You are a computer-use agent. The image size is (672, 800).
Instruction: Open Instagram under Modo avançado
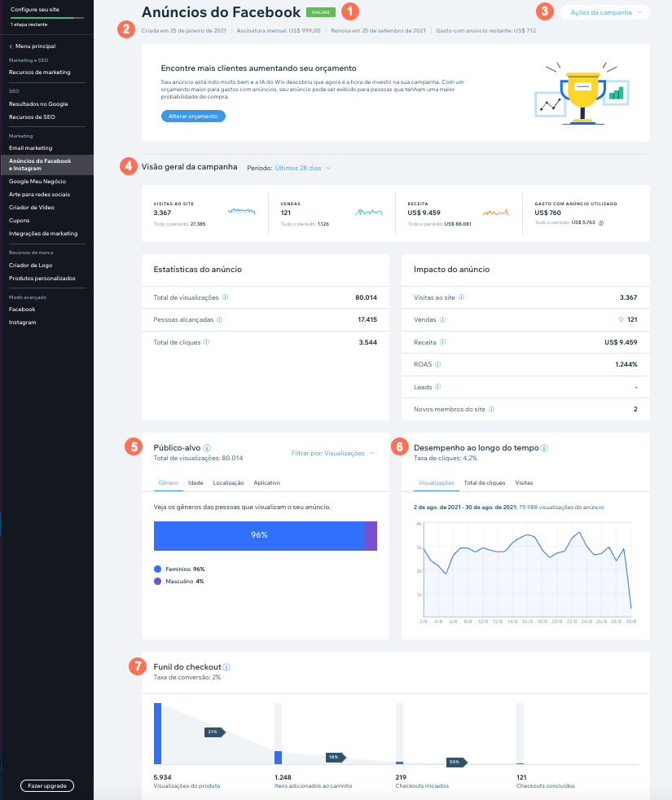(23, 323)
